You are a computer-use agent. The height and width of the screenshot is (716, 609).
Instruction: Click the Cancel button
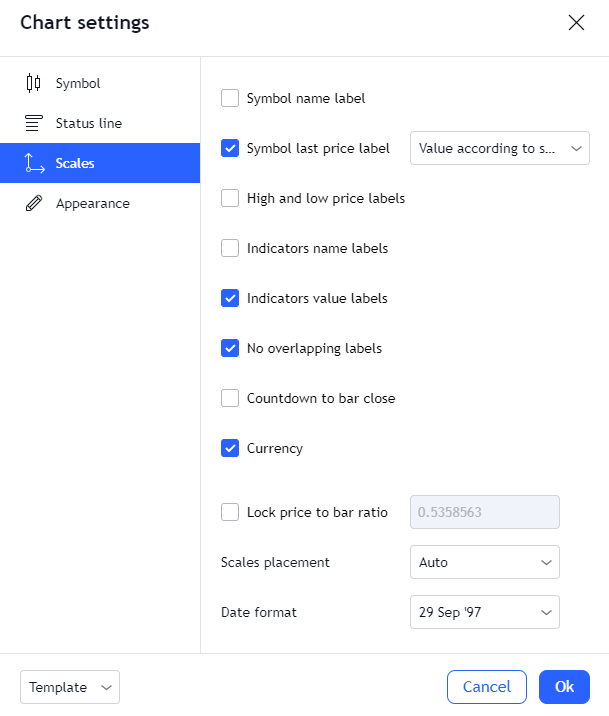487,687
